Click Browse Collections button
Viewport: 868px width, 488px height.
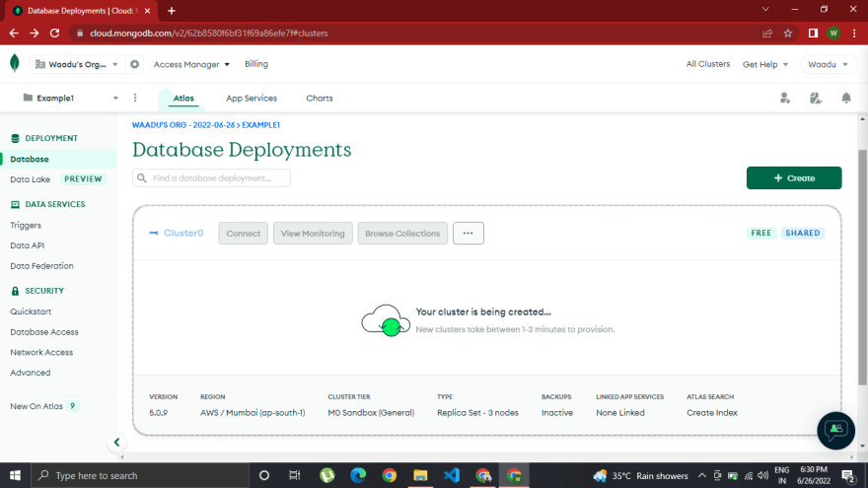click(402, 233)
